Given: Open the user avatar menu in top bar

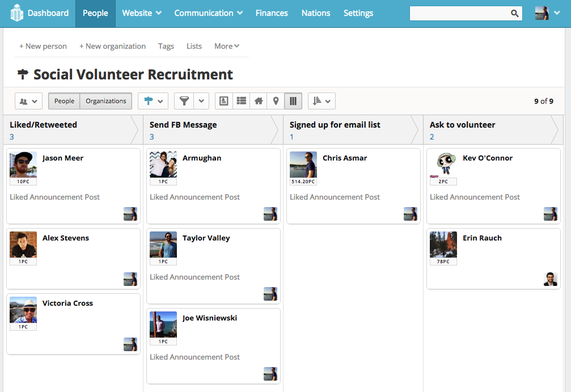Looking at the screenshot, I should coord(548,13).
